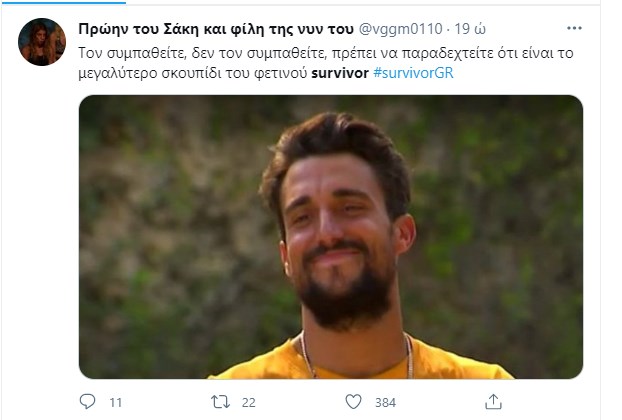
Task: Open the three-dot more options menu
Action: [x=574, y=28]
